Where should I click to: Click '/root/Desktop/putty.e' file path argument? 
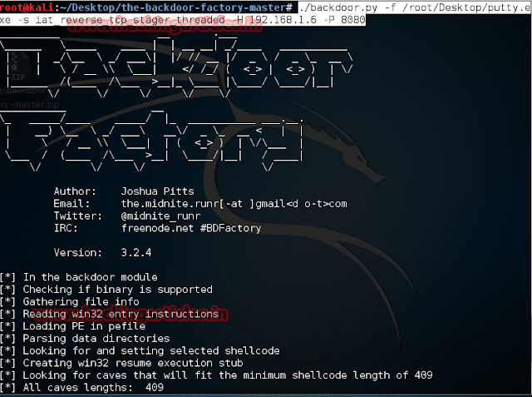click(x=467, y=7)
